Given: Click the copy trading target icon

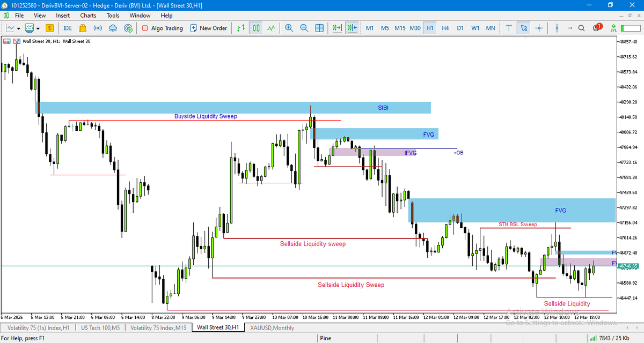Looking at the screenshot, I should [128, 28].
